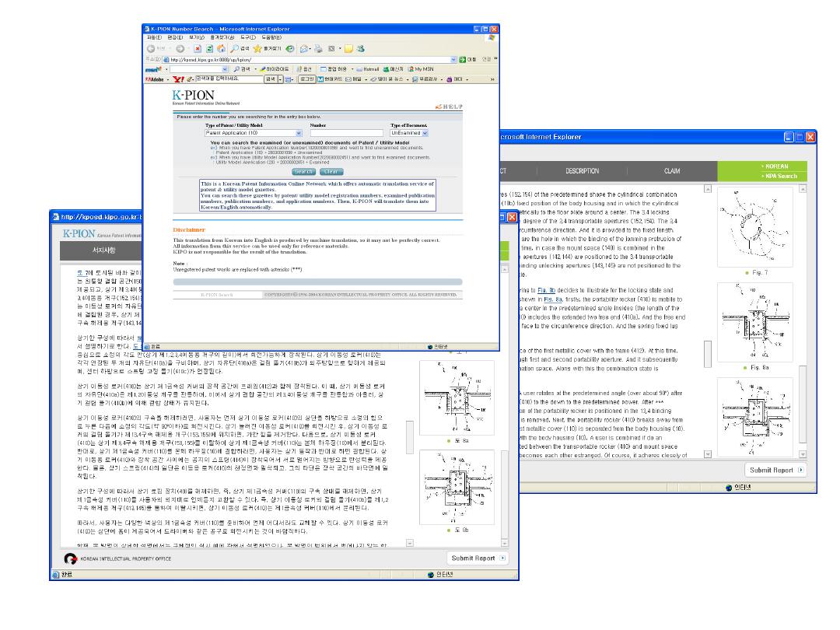Screen dimensions: 840x630
Task: Click the Clear button on K-PION form
Action: pyautogui.click(x=331, y=172)
